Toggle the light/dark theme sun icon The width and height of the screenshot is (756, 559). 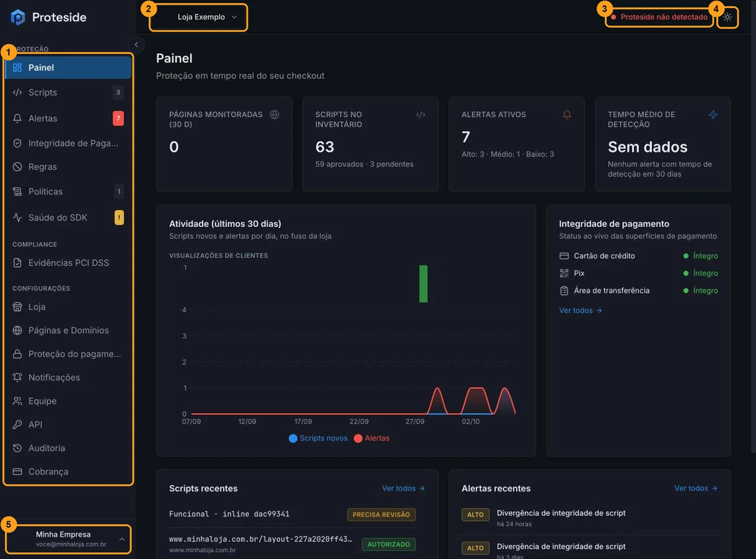pos(728,17)
